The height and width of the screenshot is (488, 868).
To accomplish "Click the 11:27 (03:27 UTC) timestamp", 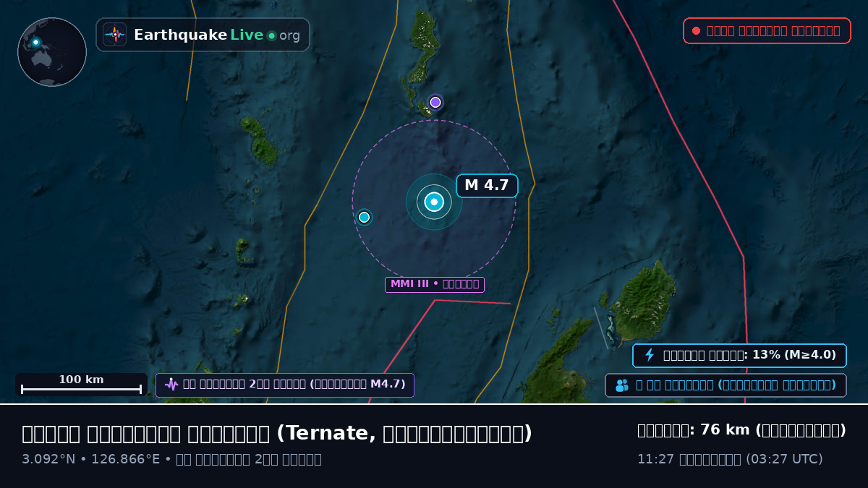I will point(730,459).
